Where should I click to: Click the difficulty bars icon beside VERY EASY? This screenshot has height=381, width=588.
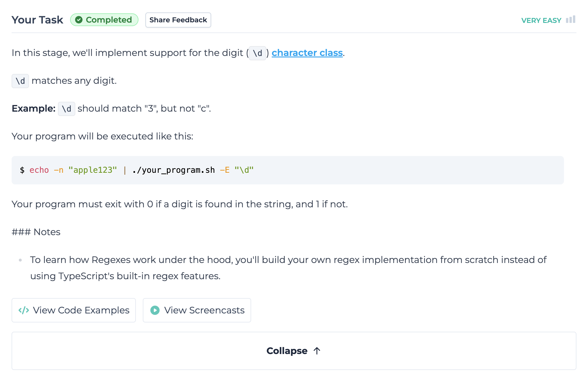pos(571,20)
